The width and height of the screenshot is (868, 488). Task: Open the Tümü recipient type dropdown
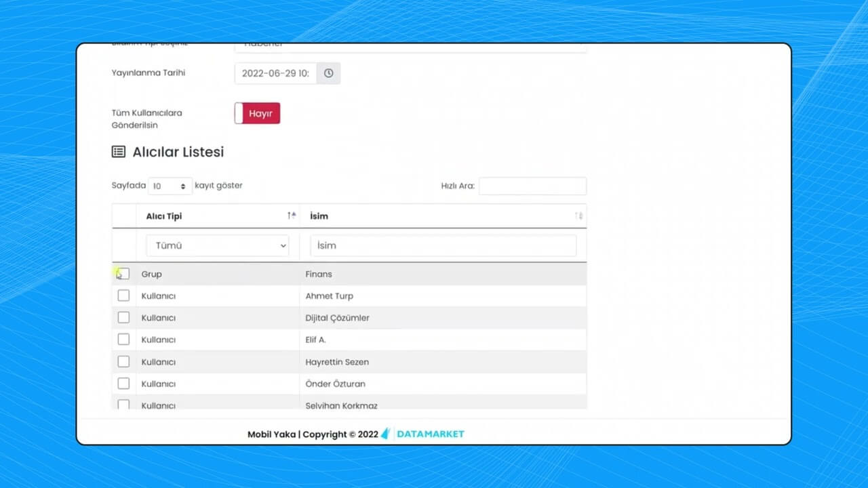217,245
